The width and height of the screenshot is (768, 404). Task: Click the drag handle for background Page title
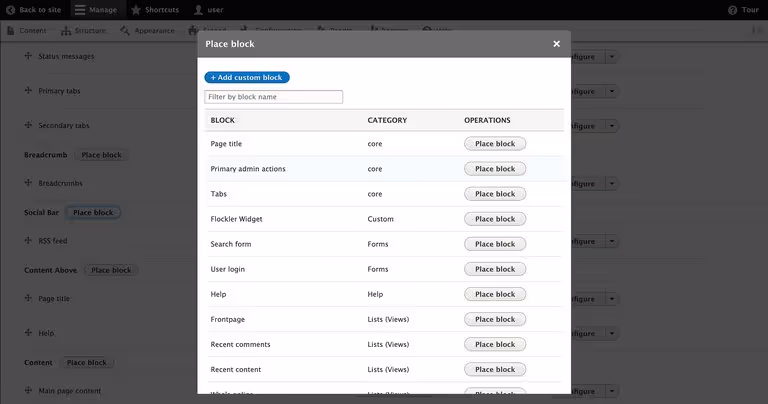click(x=28, y=298)
